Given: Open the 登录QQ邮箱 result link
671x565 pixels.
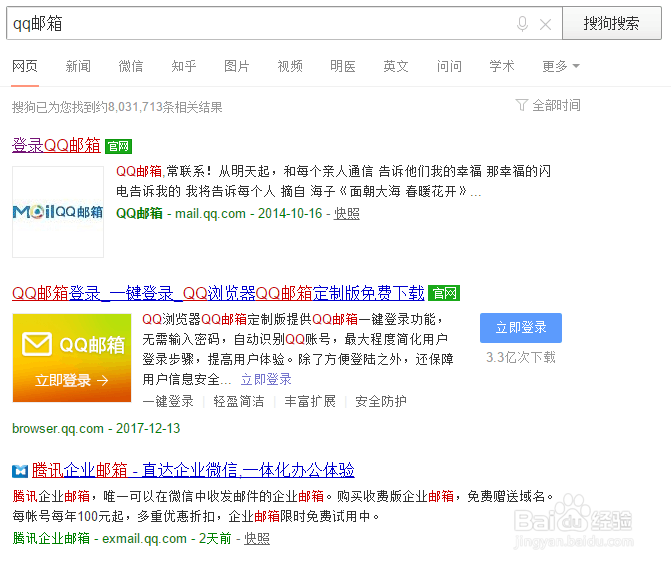Looking at the screenshot, I should point(56,146).
